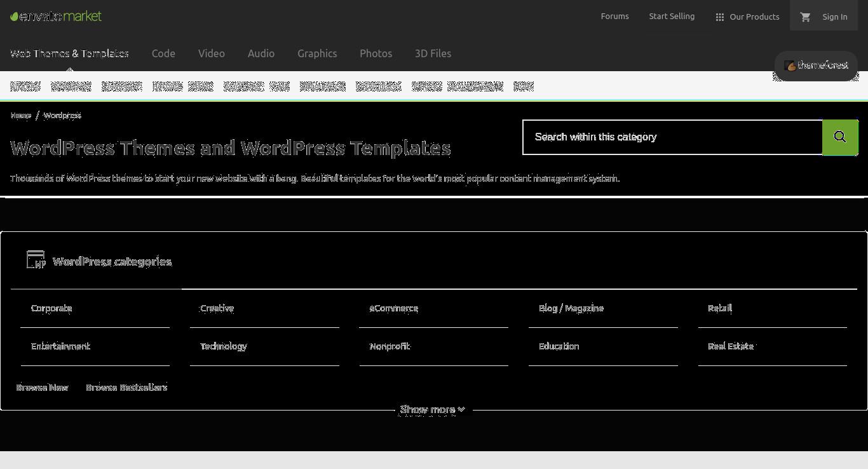Switch to the Photos tab
The width and height of the screenshot is (868, 469).
coord(376,53)
